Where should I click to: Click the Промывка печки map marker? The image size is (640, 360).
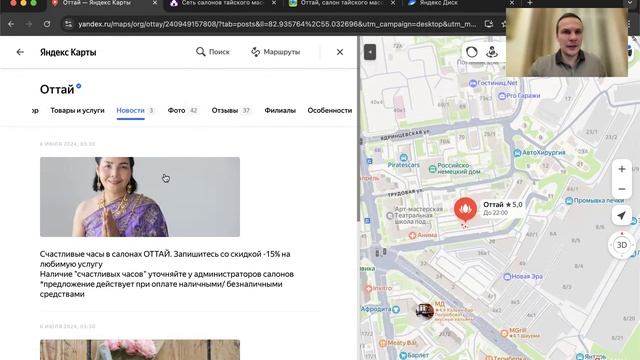pyautogui.click(x=594, y=200)
